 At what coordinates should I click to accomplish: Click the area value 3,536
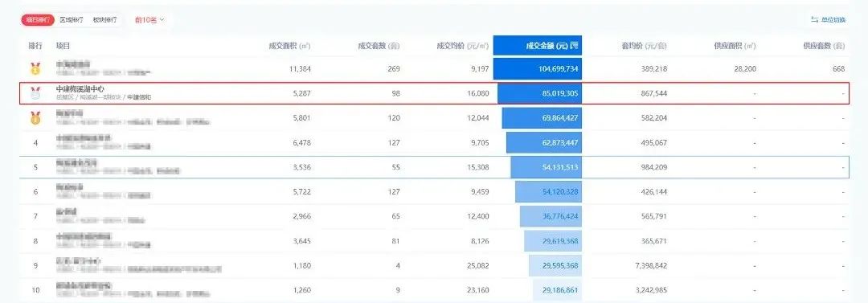tap(301, 166)
